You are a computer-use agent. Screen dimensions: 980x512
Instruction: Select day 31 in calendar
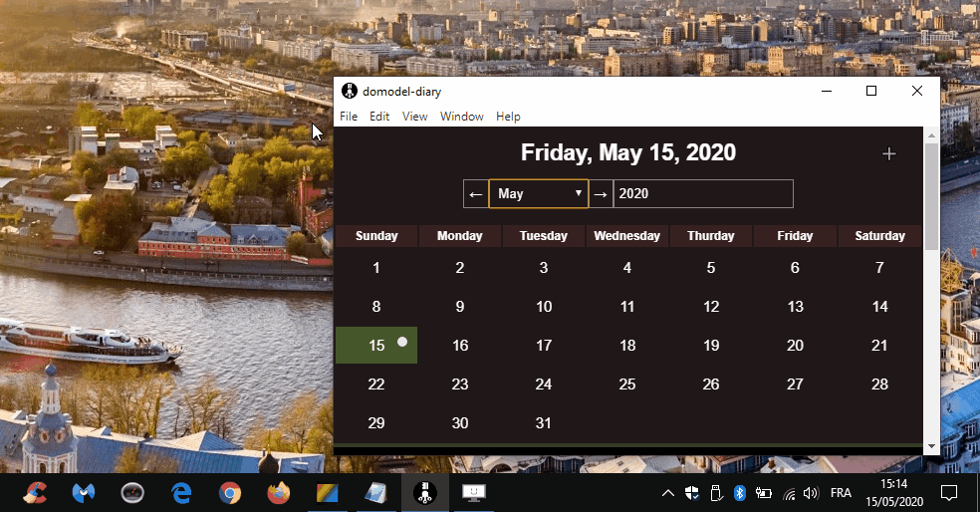pos(544,422)
